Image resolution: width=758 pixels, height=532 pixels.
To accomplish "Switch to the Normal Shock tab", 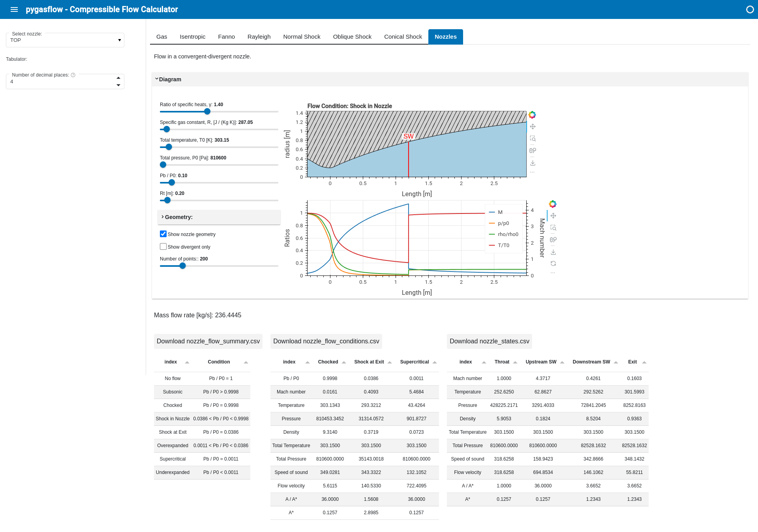I will 302,37.
